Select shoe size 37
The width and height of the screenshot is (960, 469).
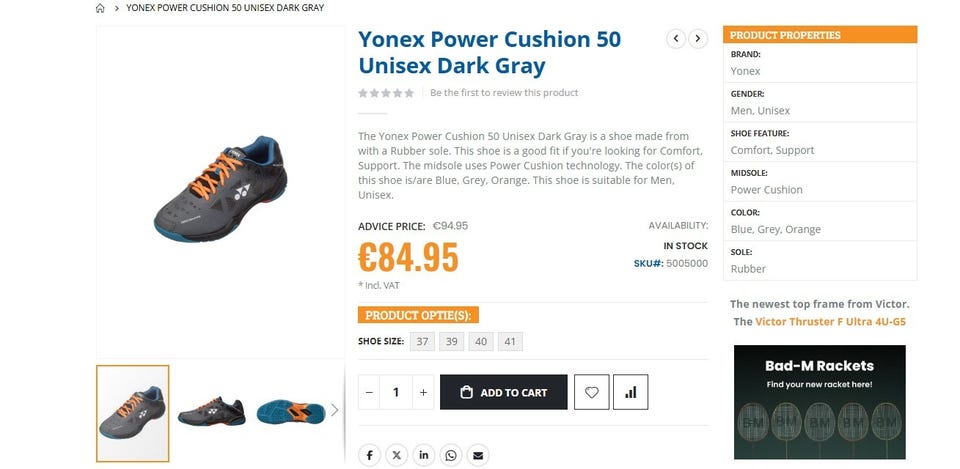pos(422,342)
